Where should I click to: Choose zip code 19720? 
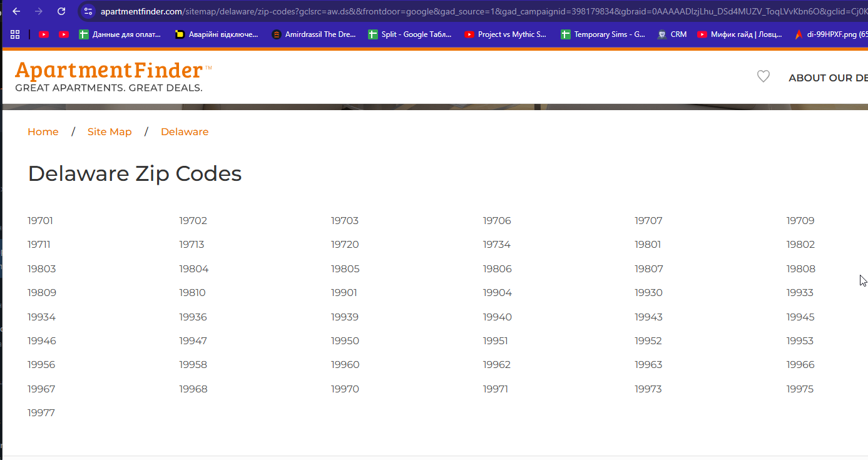click(345, 244)
